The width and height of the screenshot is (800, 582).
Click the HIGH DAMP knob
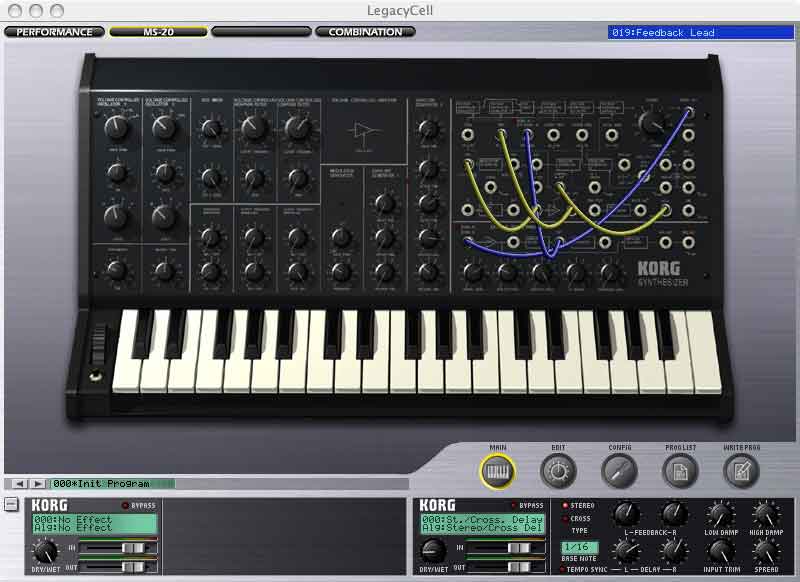(x=766, y=514)
